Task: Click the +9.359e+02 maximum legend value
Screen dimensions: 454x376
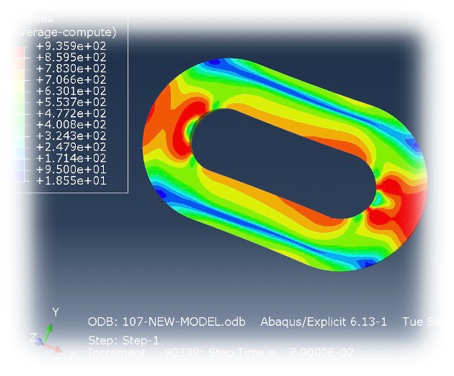Action: (x=71, y=46)
